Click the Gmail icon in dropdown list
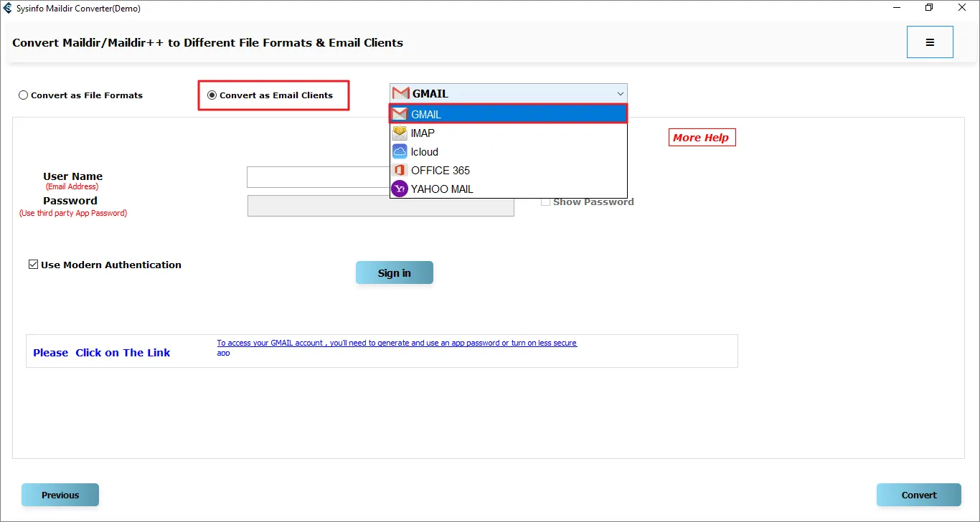 (x=400, y=114)
